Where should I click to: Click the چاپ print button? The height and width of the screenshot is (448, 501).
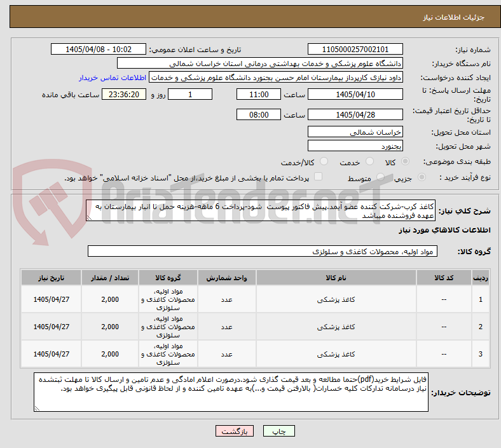(279, 431)
